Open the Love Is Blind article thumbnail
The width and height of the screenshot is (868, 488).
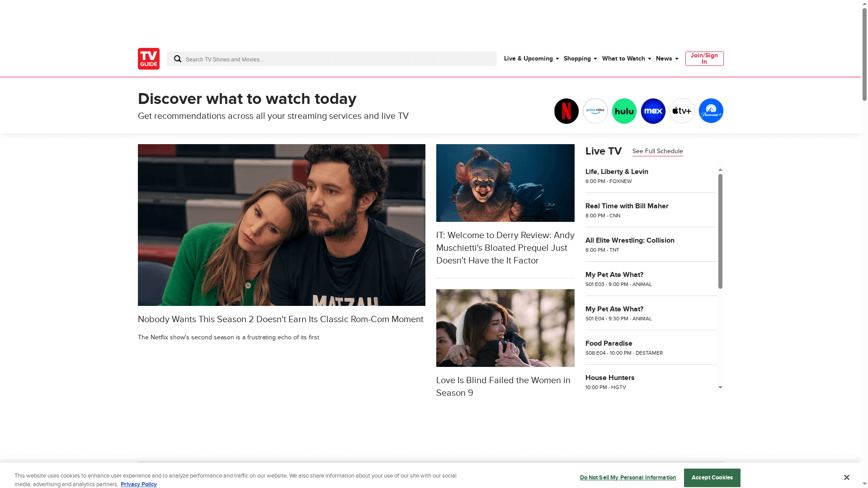pos(505,328)
